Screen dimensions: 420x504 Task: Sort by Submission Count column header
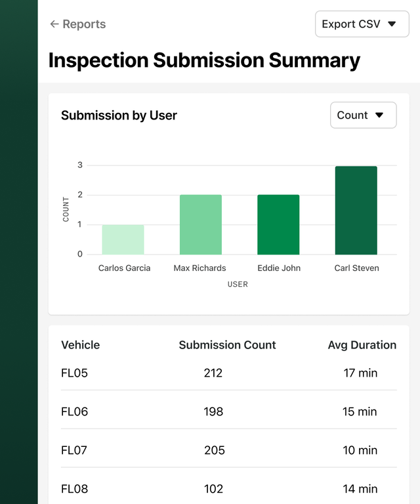227,345
